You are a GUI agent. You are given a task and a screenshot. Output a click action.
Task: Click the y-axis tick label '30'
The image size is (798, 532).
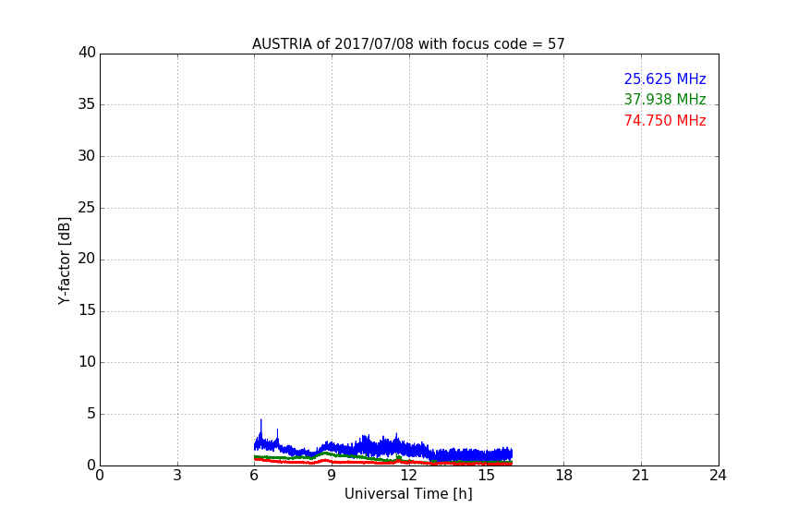click(x=87, y=156)
